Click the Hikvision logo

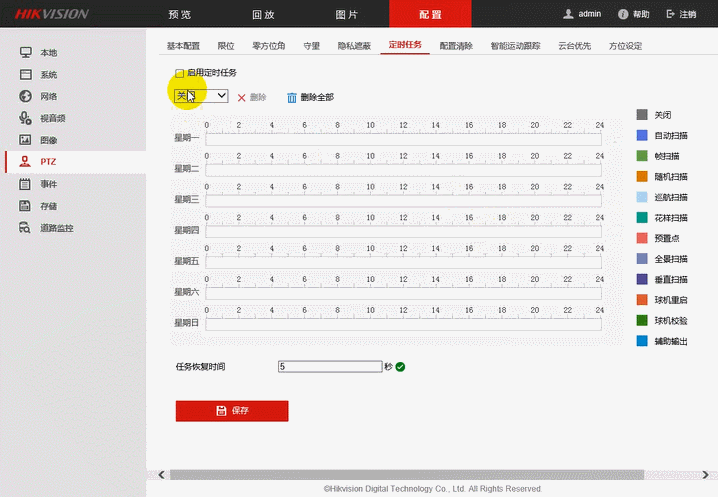click(x=52, y=14)
